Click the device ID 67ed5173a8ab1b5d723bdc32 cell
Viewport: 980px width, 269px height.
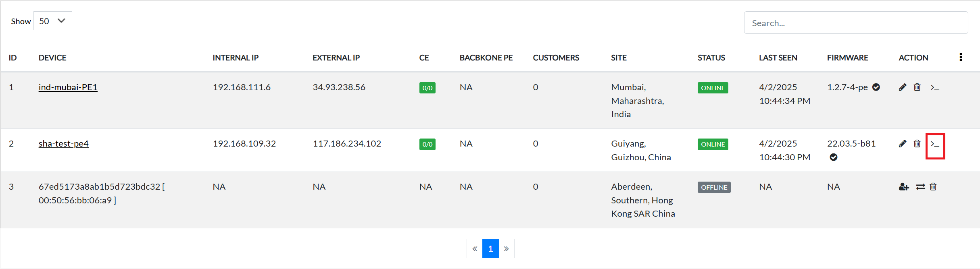point(102,194)
